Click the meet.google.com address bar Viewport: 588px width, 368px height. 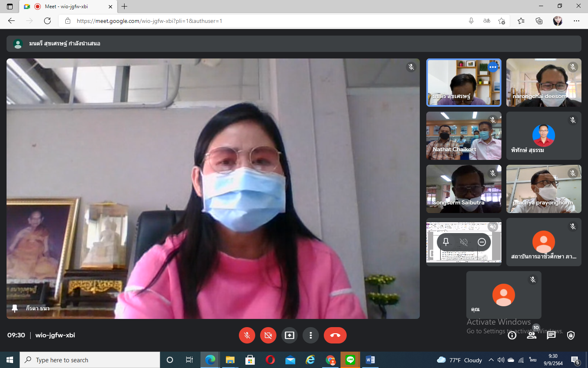[x=261, y=21]
